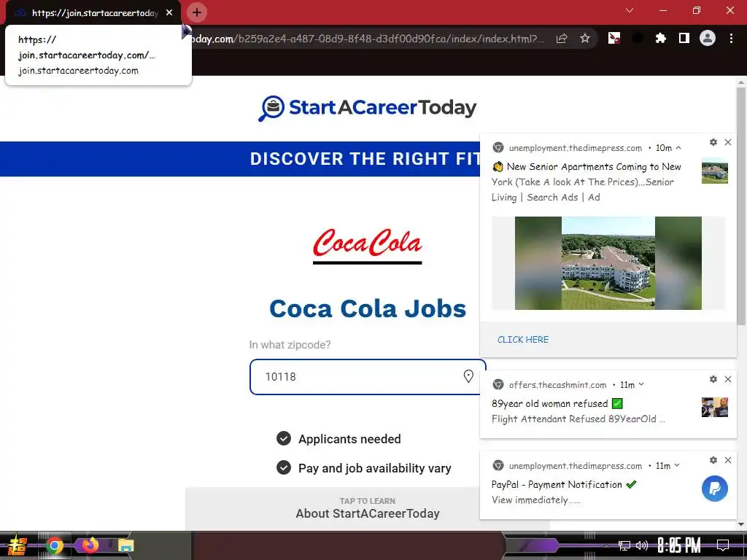Toggle the browser side panel icon
Viewport: 747px width, 560px height.
pos(684,38)
